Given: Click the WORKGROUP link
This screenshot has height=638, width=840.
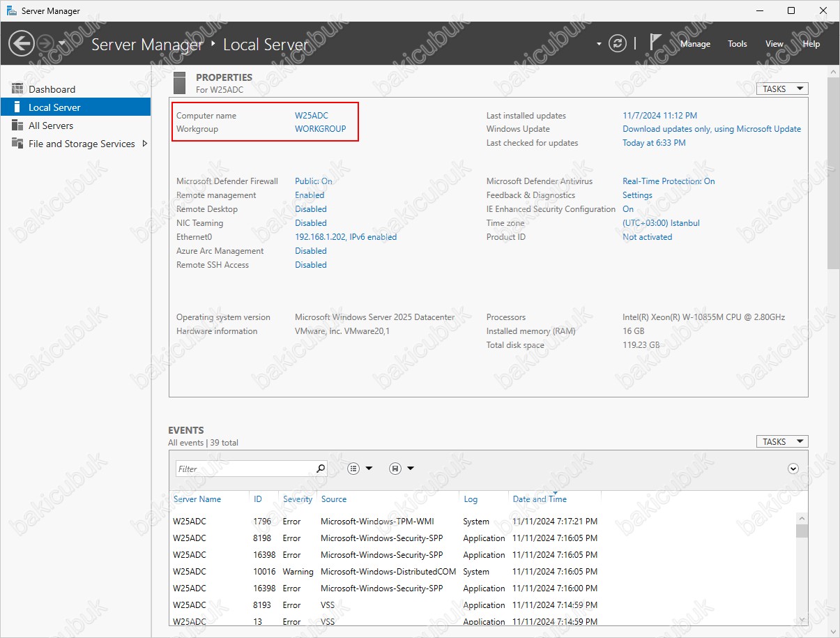Looking at the screenshot, I should coord(320,129).
